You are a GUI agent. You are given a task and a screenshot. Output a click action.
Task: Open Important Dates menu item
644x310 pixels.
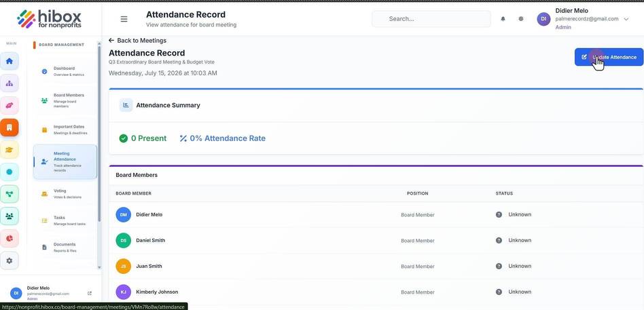tap(65, 130)
